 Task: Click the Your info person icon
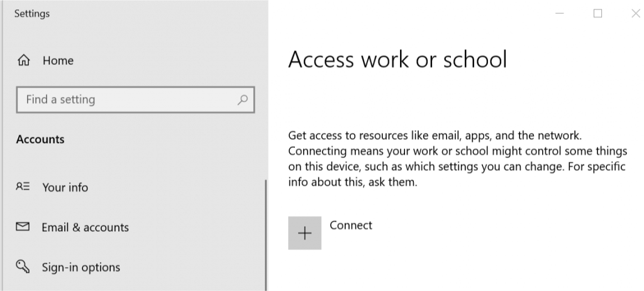[23, 187]
